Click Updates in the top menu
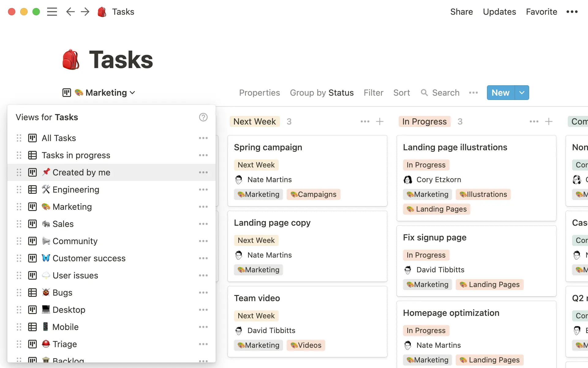Image resolution: width=588 pixels, height=368 pixels. (499, 12)
